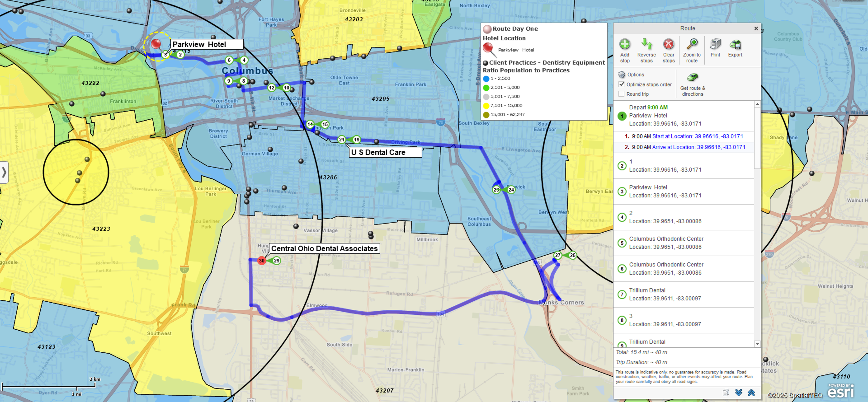The height and width of the screenshot is (402, 868).
Task: Click the copy directions icon at panel bottom
Action: click(x=725, y=393)
